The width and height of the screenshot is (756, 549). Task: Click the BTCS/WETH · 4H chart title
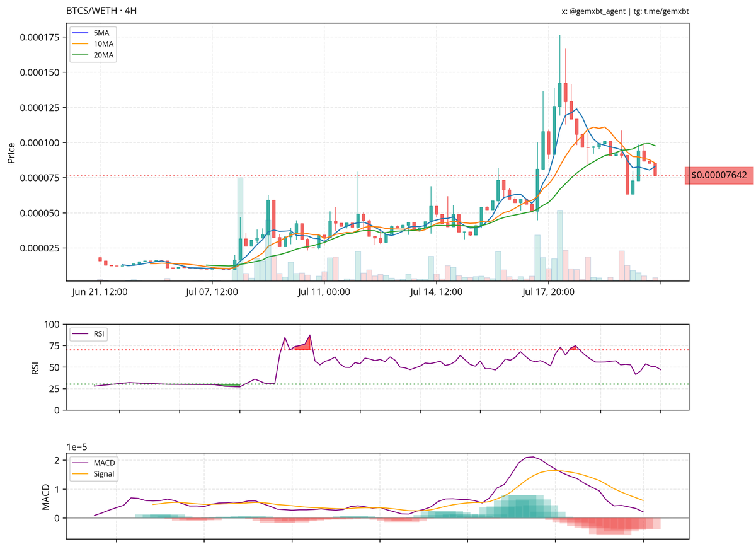pos(102,11)
